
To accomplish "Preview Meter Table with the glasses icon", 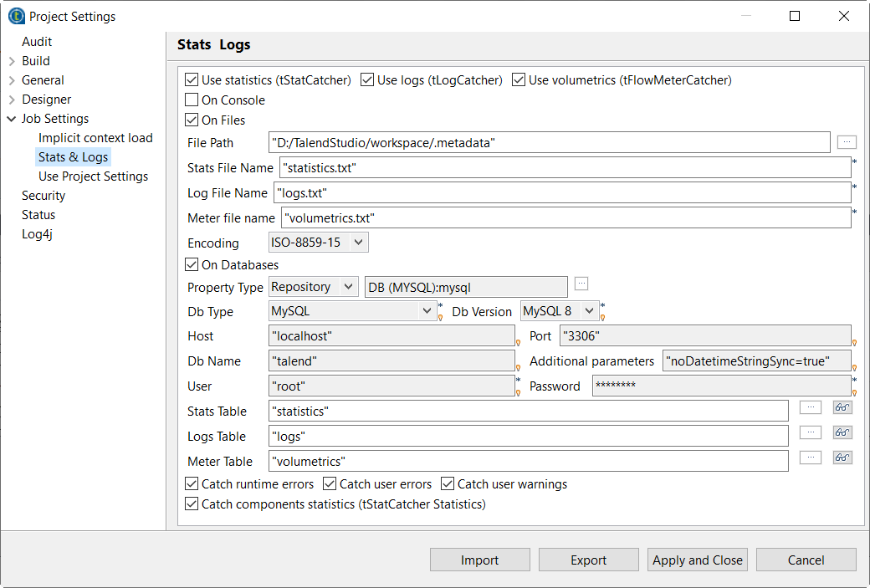I will [x=842, y=458].
